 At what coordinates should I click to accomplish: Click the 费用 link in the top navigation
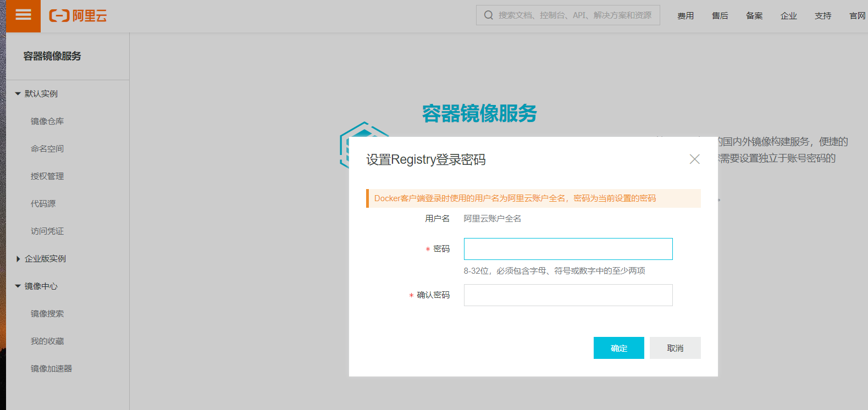click(685, 16)
